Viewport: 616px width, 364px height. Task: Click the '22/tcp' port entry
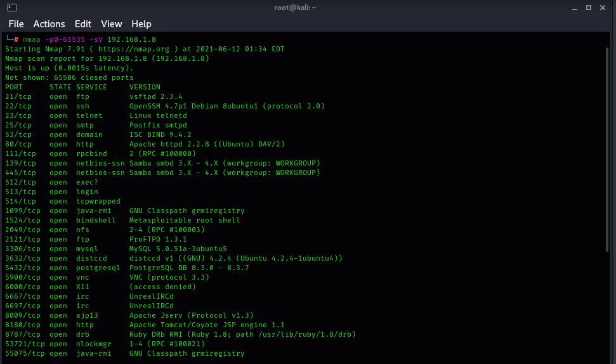18,106
